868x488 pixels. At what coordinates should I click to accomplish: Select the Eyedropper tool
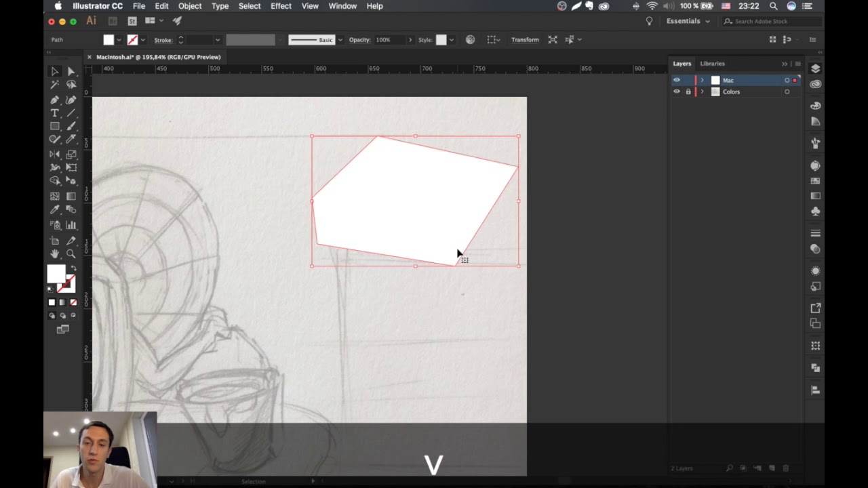coord(54,210)
